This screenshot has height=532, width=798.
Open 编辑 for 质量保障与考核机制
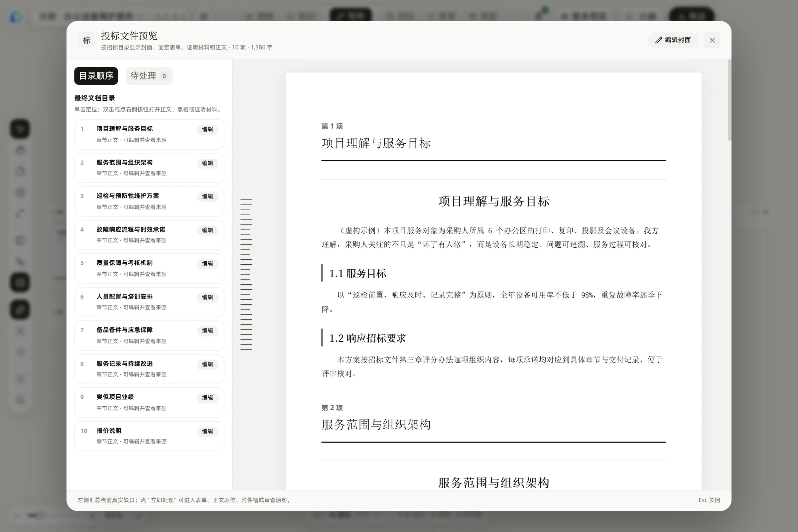(x=207, y=263)
